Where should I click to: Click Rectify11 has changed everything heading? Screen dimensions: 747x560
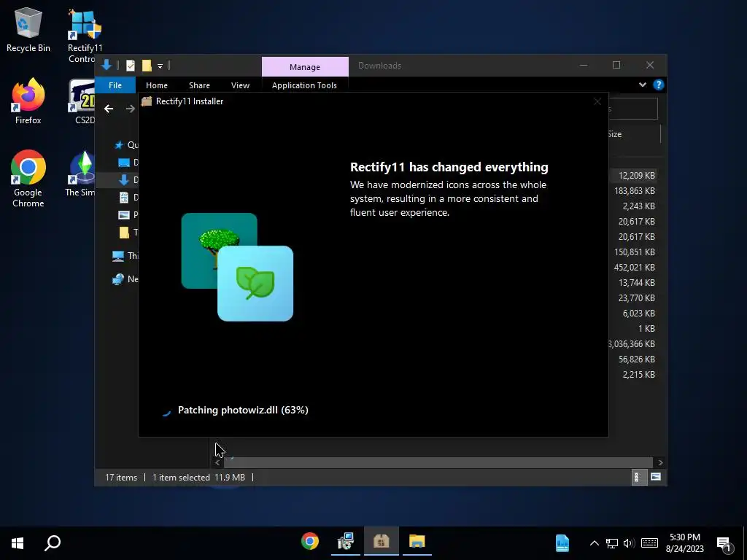pos(449,167)
